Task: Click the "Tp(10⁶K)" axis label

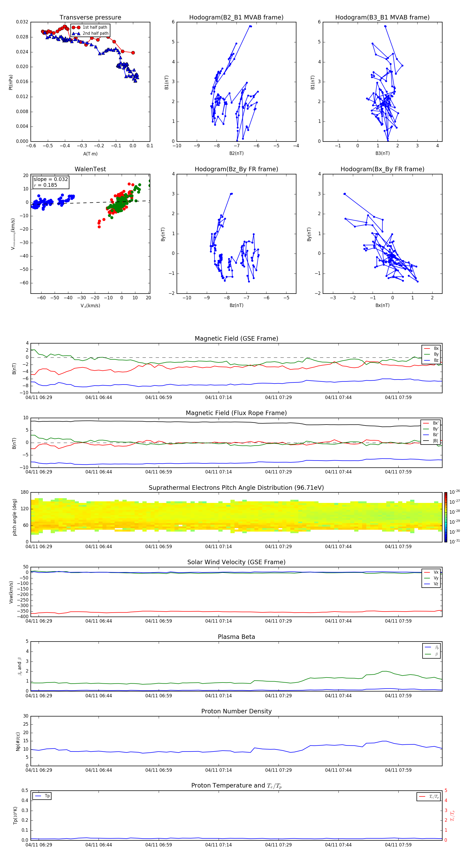Action: coord(15,815)
